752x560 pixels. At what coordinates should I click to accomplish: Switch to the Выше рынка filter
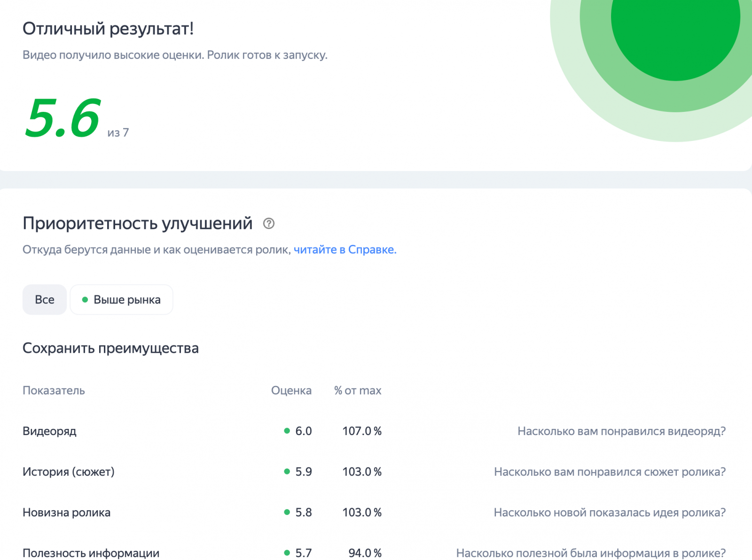tap(121, 300)
